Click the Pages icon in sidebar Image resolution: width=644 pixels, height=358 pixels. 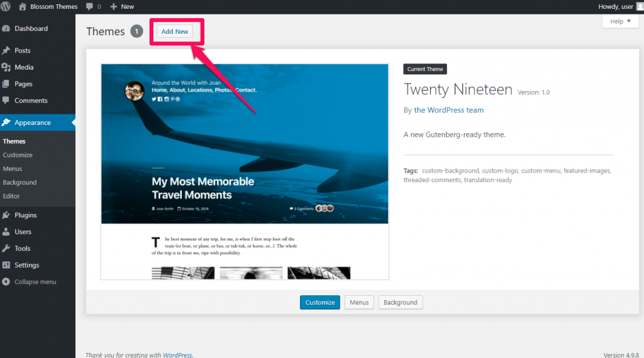pyautogui.click(x=6, y=84)
